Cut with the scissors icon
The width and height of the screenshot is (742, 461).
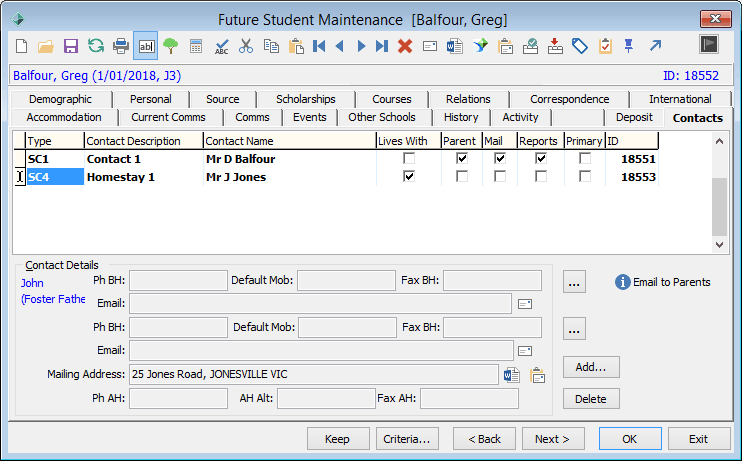coord(246,46)
